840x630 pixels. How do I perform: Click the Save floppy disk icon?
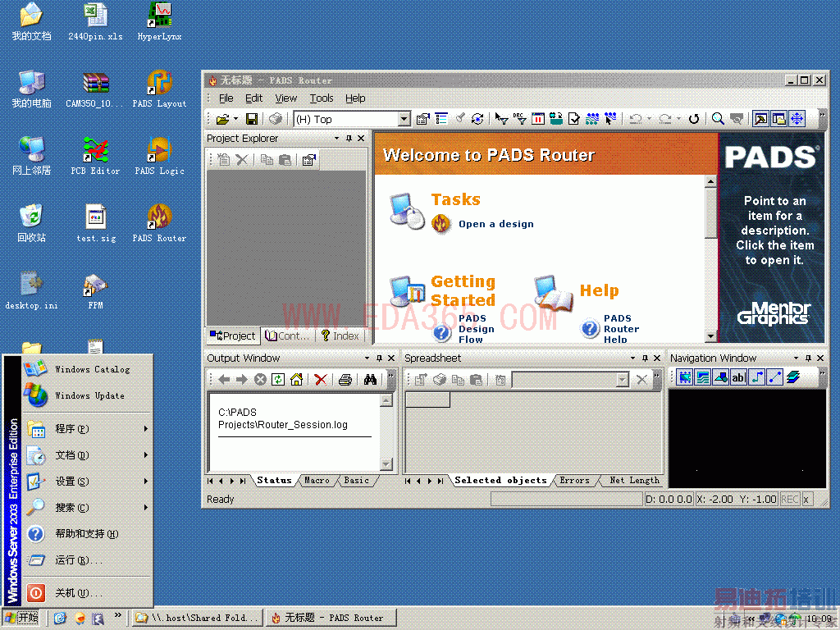pos(252,119)
